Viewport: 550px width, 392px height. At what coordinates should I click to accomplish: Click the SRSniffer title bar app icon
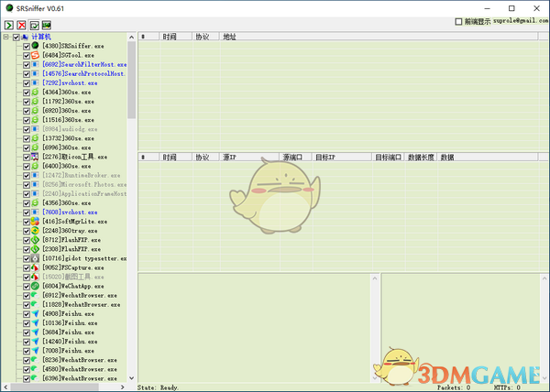9,8
